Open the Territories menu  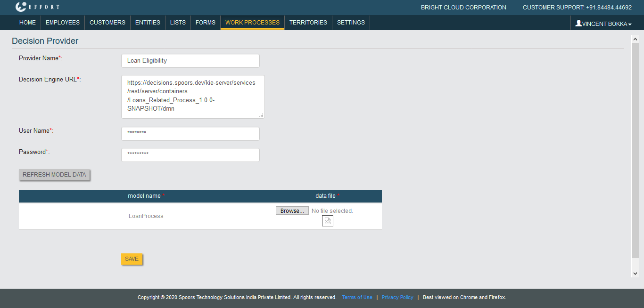pos(308,23)
